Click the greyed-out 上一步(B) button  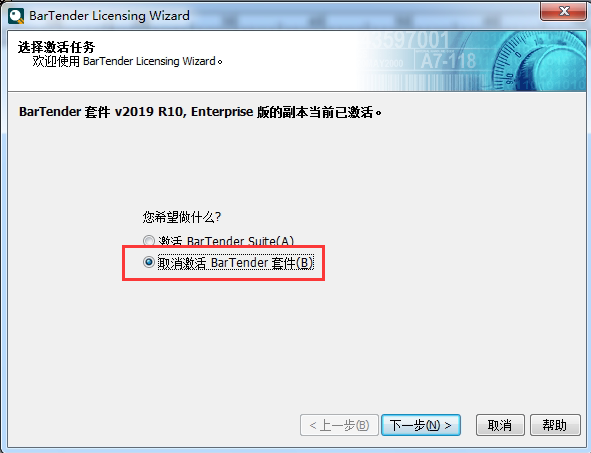339,425
